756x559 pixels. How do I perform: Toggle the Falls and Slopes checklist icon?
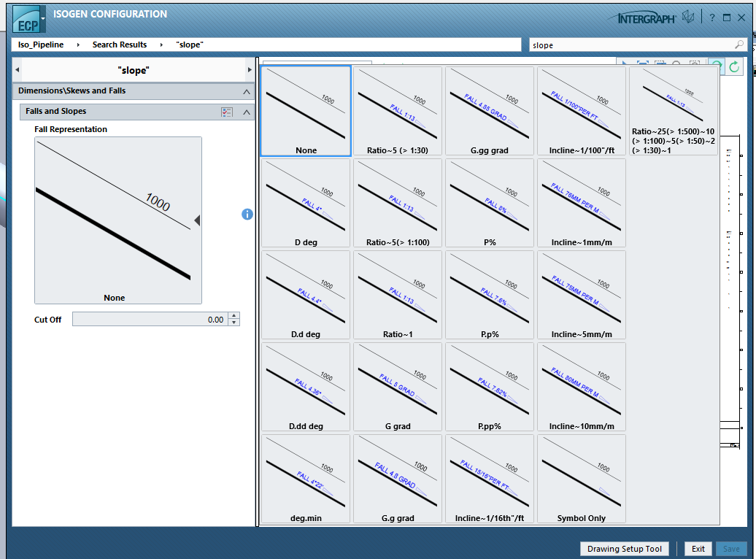(x=227, y=112)
